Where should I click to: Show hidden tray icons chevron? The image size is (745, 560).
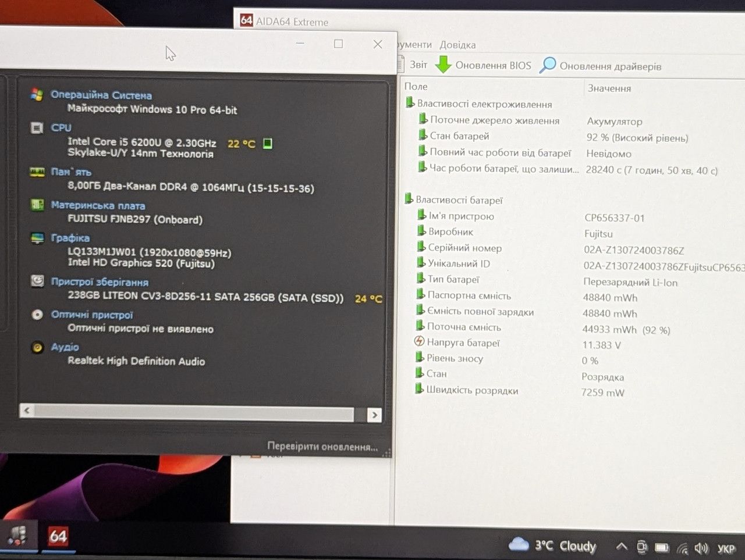[621, 547]
